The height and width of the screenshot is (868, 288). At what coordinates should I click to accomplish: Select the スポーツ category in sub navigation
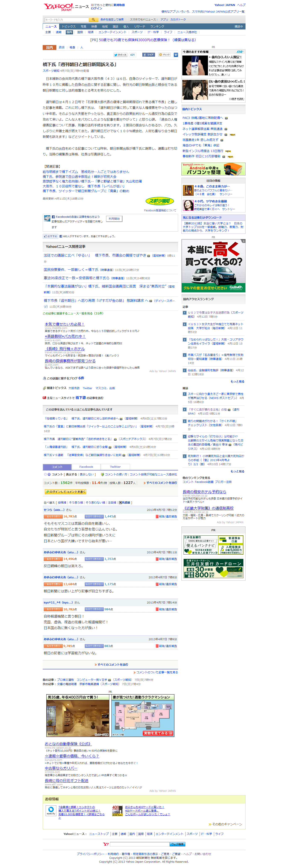[x=137, y=32]
